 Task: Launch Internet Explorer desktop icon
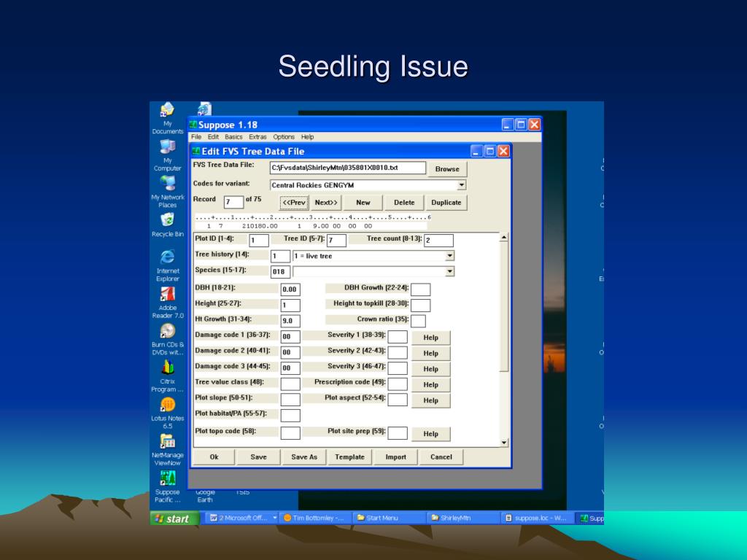pos(167,265)
